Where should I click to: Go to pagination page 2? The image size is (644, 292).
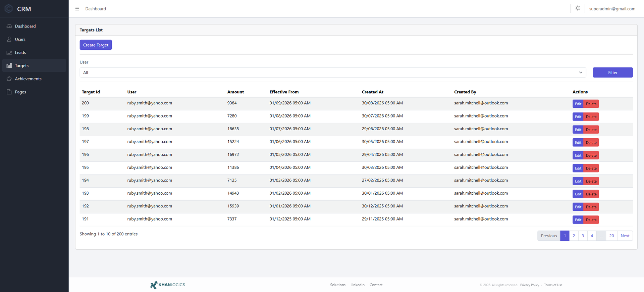point(574,236)
